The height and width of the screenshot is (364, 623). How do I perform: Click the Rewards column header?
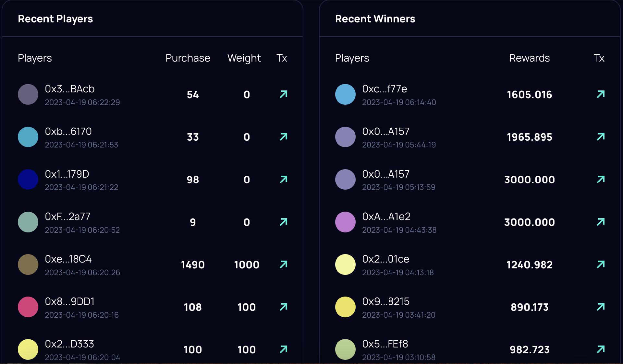[529, 58]
